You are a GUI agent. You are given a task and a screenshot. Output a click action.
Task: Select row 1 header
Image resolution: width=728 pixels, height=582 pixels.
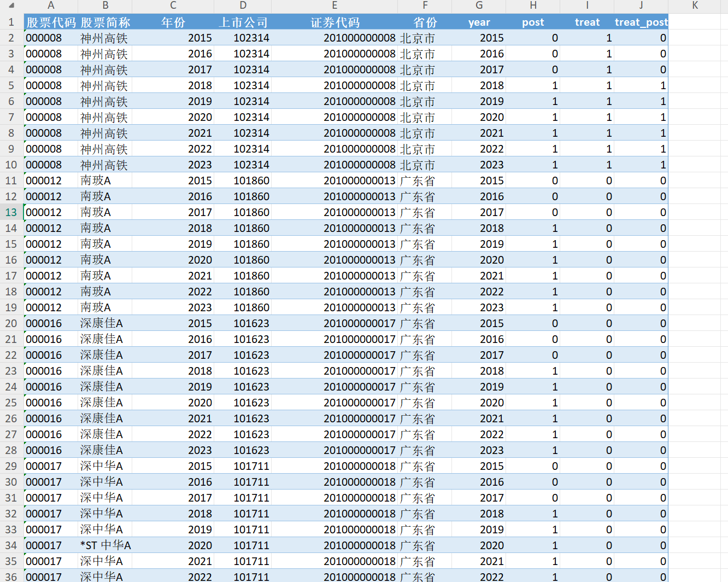coord(11,22)
